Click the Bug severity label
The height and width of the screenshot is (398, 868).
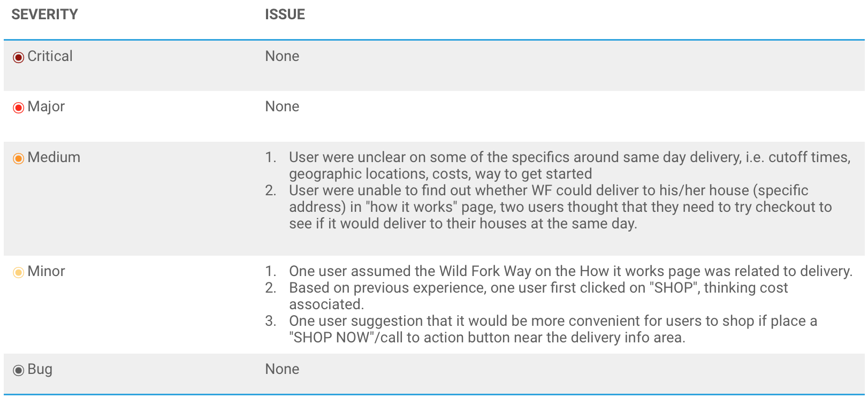click(40, 369)
